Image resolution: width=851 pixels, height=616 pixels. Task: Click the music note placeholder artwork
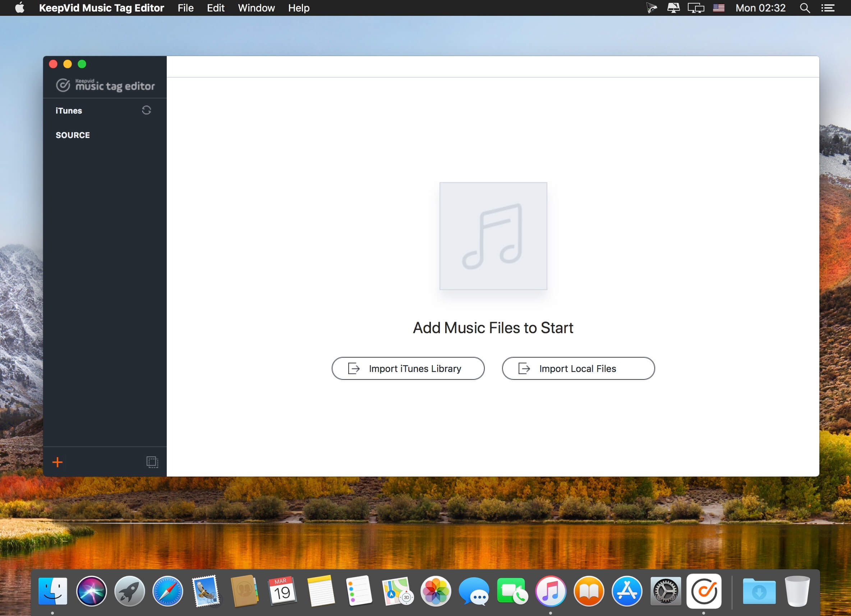coord(493,236)
